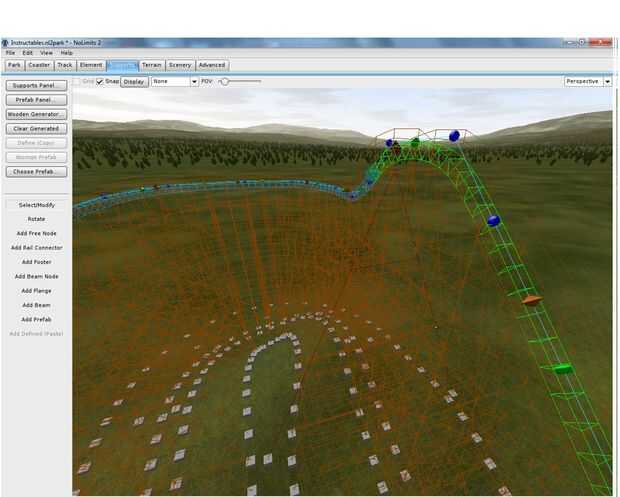This screenshot has height=497, width=620.
Task: Click the NoLimits 2 app icon in title bar
Action: (5, 42)
